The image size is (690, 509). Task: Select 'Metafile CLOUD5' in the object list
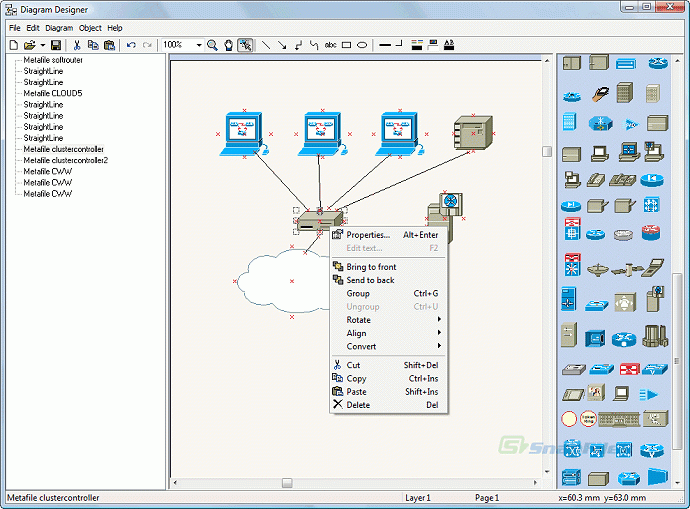point(53,93)
